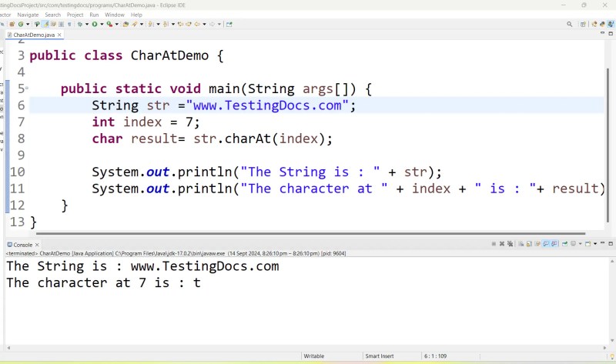Minimize the Console view panel
The image size is (616, 364).
click(x=603, y=243)
